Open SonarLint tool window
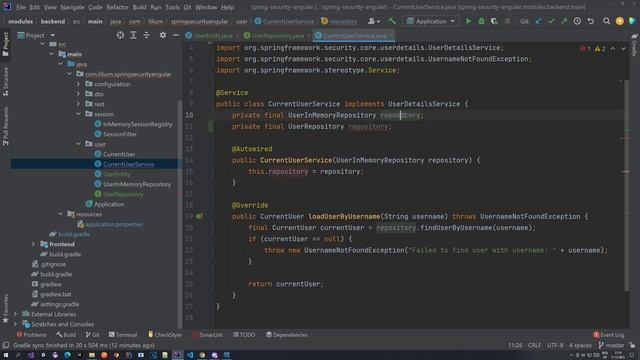The image size is (640, 360). tap(207, 335)
